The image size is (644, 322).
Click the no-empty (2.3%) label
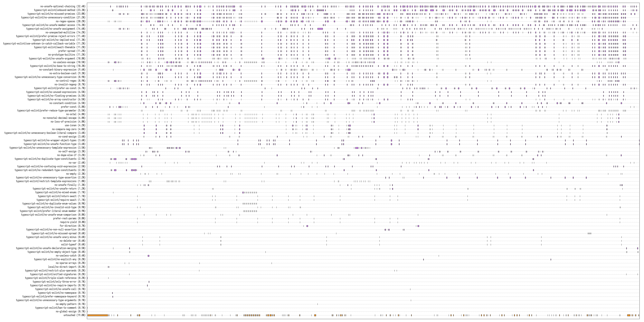pos(76,174)
